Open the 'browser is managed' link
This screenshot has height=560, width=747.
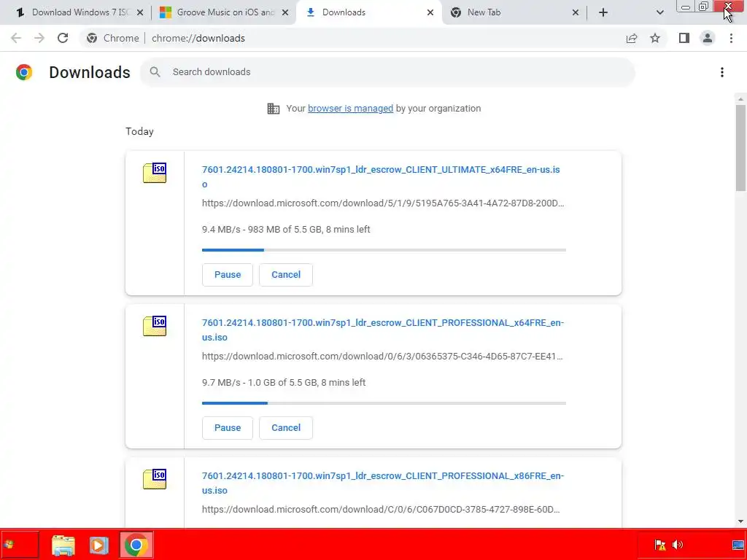coord(351,109)
